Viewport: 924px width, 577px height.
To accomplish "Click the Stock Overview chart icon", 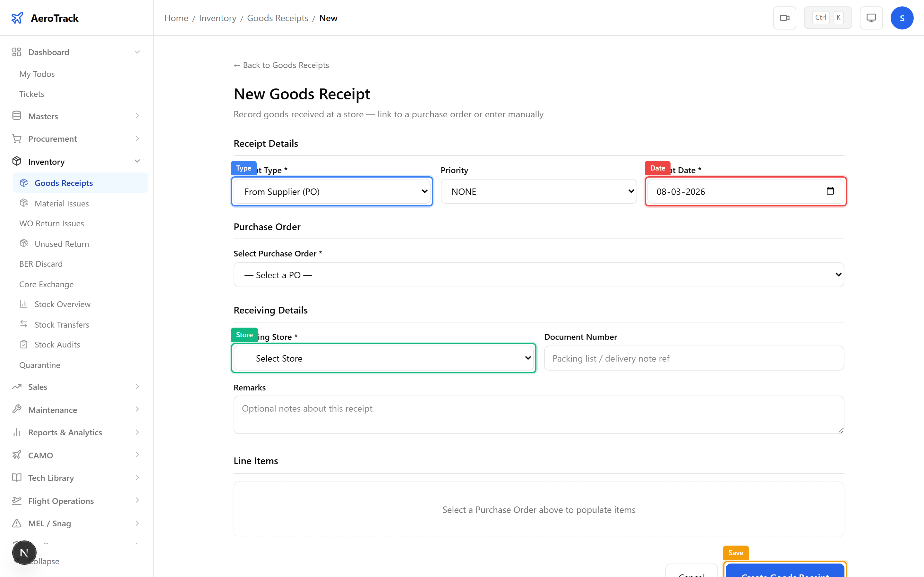I will (24, 304).
